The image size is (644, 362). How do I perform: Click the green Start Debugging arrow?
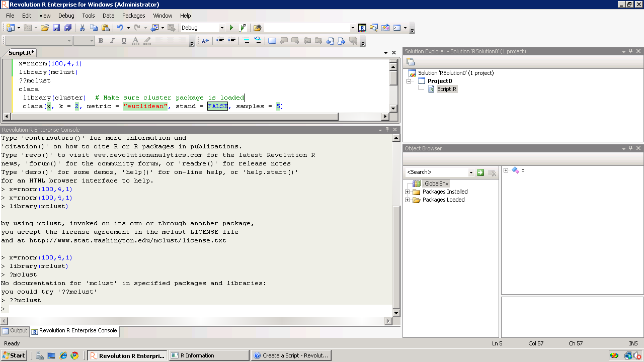point(231,28)
